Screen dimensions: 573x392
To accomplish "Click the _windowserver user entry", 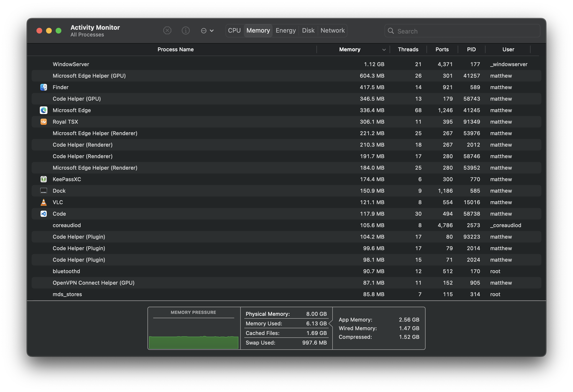I will click(x=509, y=64).
